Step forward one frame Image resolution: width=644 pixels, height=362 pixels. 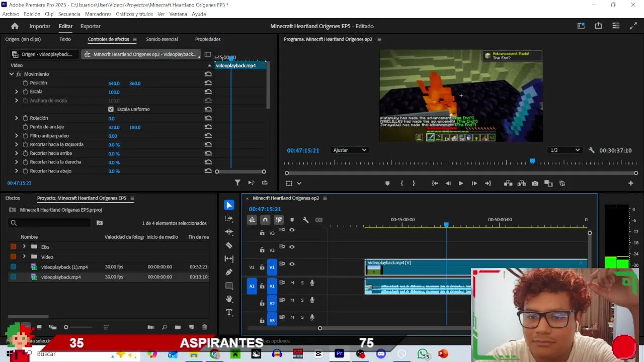click(x=474, y=184)
